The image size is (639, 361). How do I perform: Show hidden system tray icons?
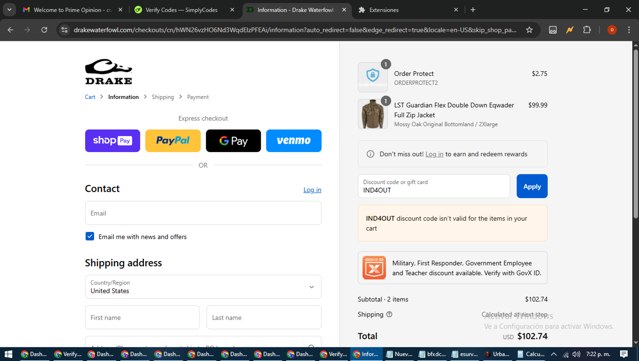click(x=553, y=354)
